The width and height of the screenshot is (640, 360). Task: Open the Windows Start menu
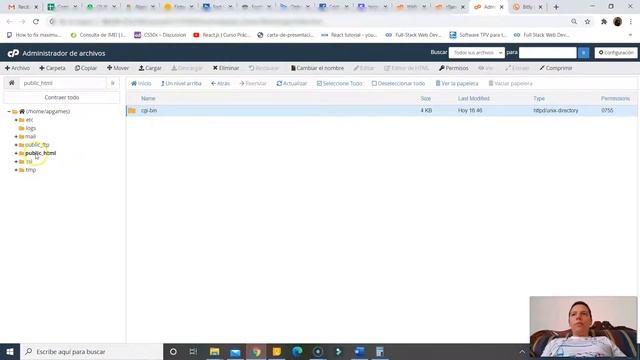pos(10,351)
